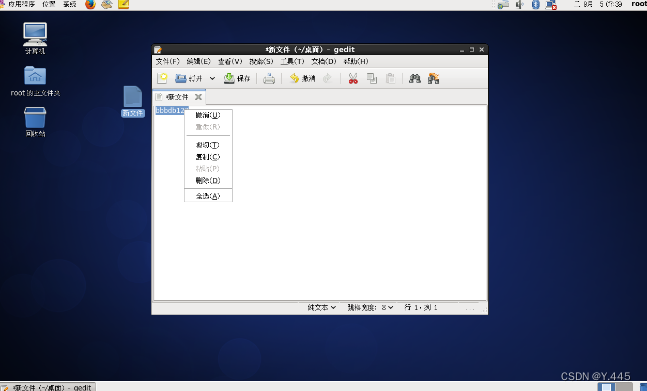Cut the selection with the scissors icon
The height and width of the screenshot is (391, 647).
click(353, 78)
